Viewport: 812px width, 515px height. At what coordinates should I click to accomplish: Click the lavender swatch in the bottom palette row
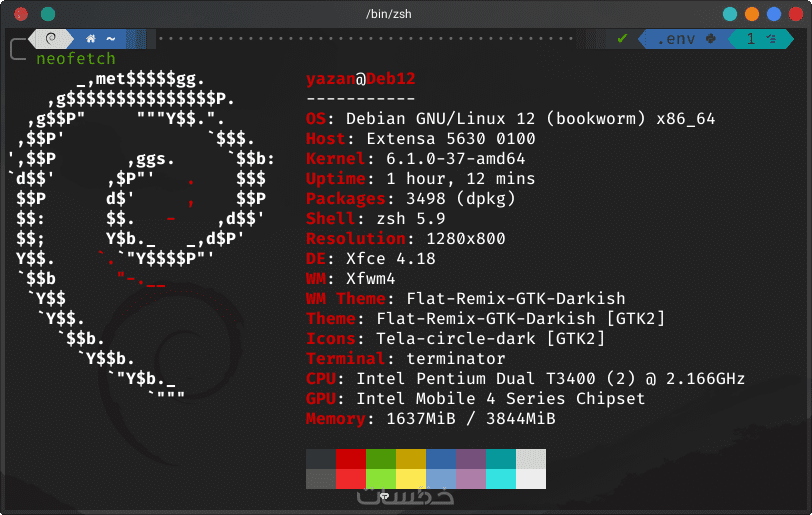(471, 479)
